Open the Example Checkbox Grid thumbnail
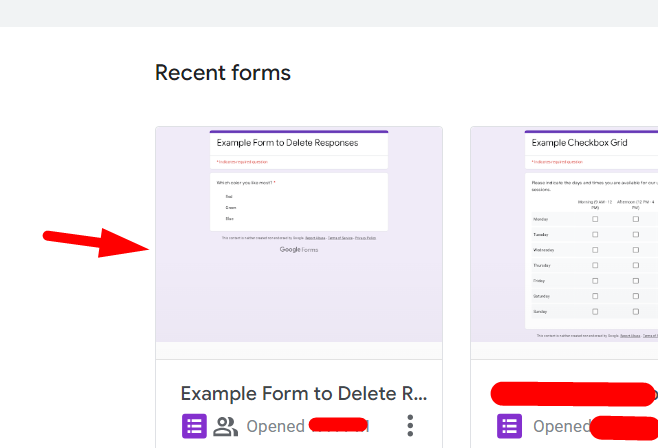 [x=564, y=234]
